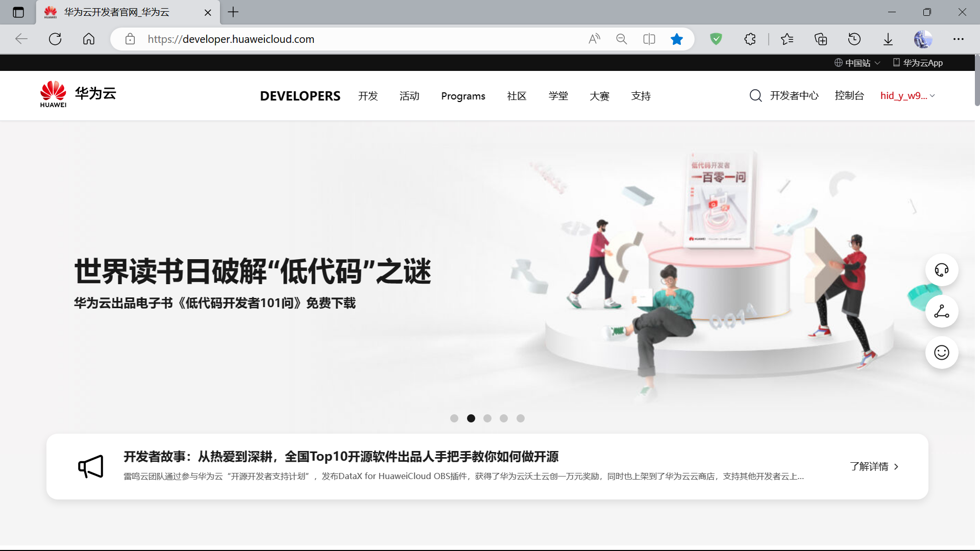Select the first carousel dot indicator
Image resolution: width=980 pixels, height=551 pixels.
point(454,418)
